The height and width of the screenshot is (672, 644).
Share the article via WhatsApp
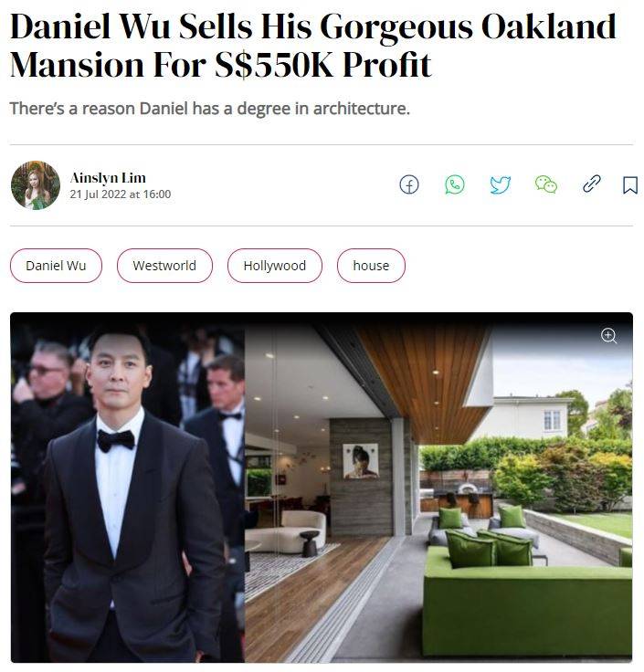coord(455,185)
